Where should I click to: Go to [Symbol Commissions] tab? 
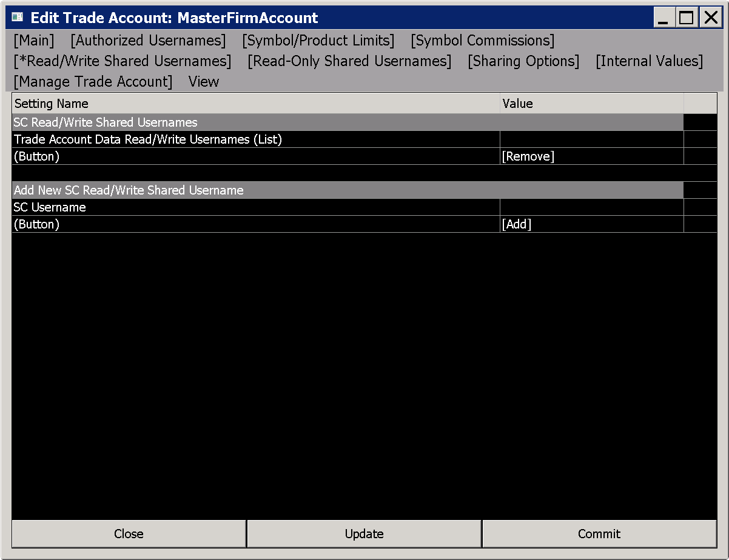[483, 41]
